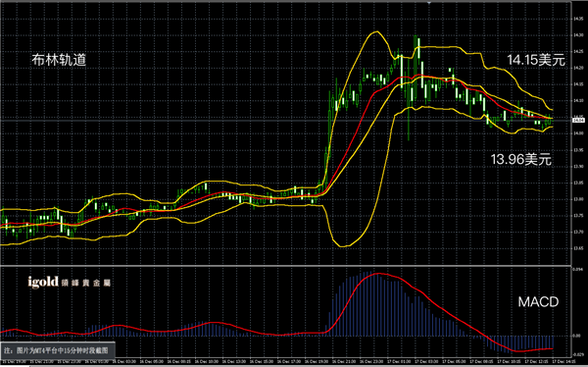The image size is (588, 367).
Task: Click the 0.00 MACD zero level label
Action: [x=577, y=336]
